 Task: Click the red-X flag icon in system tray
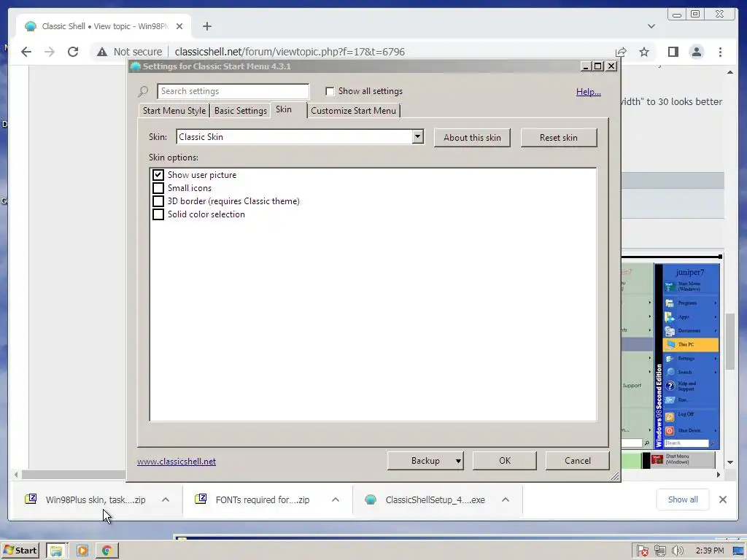tap(642, 551)
